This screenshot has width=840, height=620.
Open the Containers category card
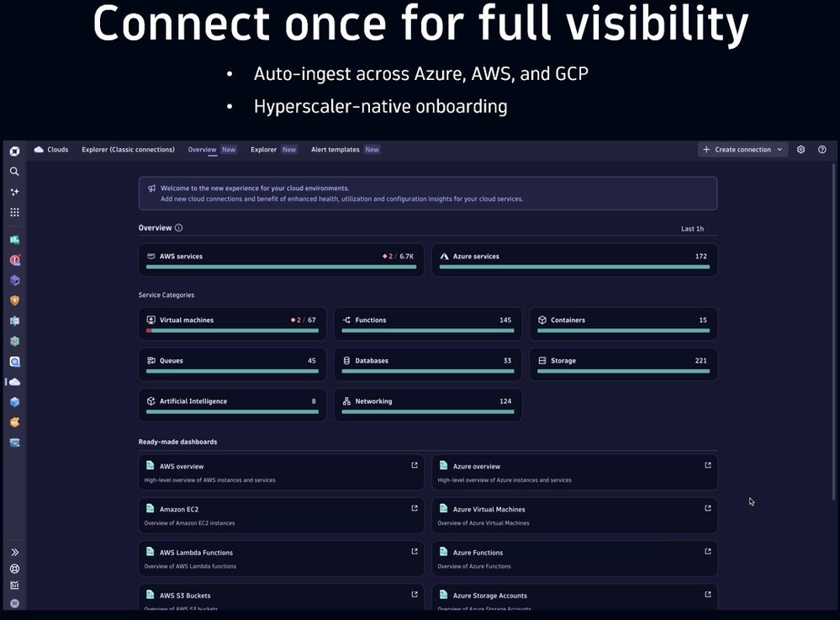click(x=624, y=324)
